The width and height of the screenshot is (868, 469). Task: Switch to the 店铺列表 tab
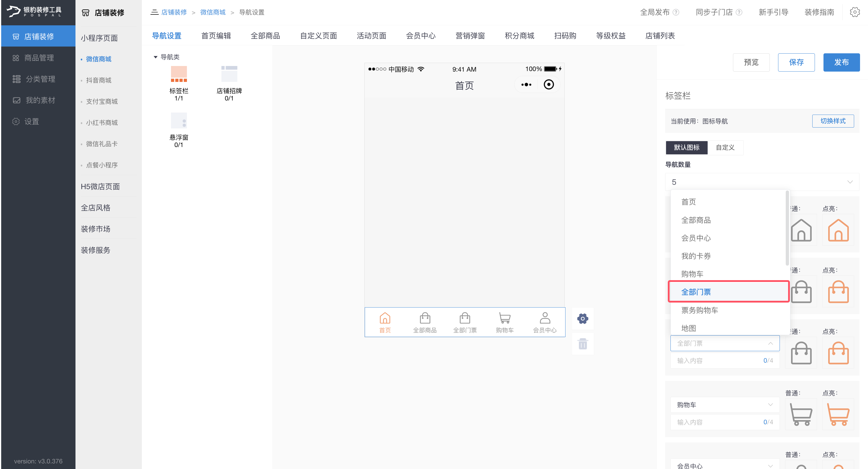click(x=660, y=36)
